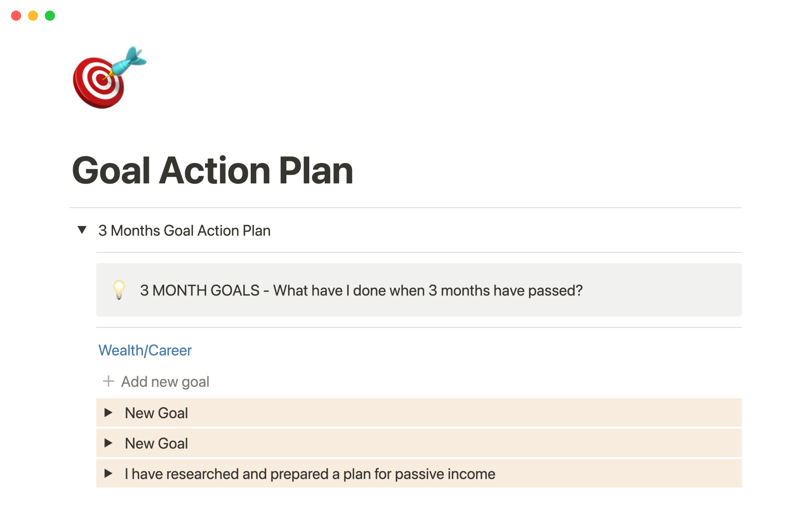Select the arrow icon on first New Goal

[109, 413]
